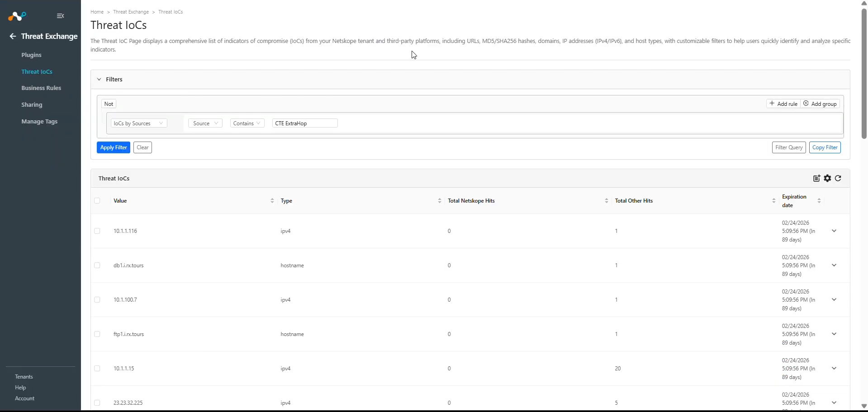Open the IoC export icon

(816, 178)
